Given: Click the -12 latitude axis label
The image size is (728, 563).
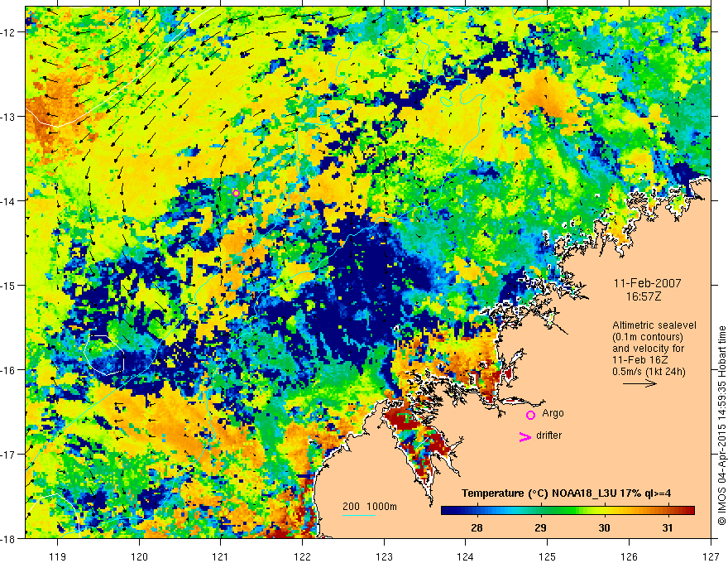Looking at the screenshot, I should point(10,32).
